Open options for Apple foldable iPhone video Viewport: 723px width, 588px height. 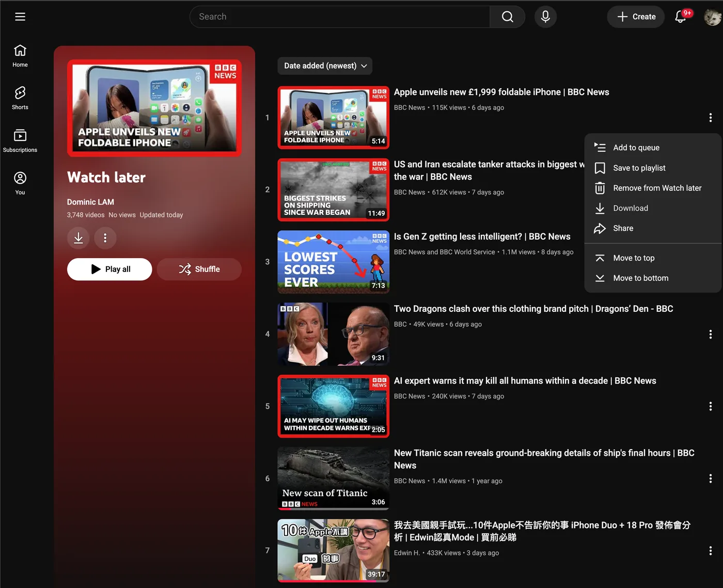[711, 118]
